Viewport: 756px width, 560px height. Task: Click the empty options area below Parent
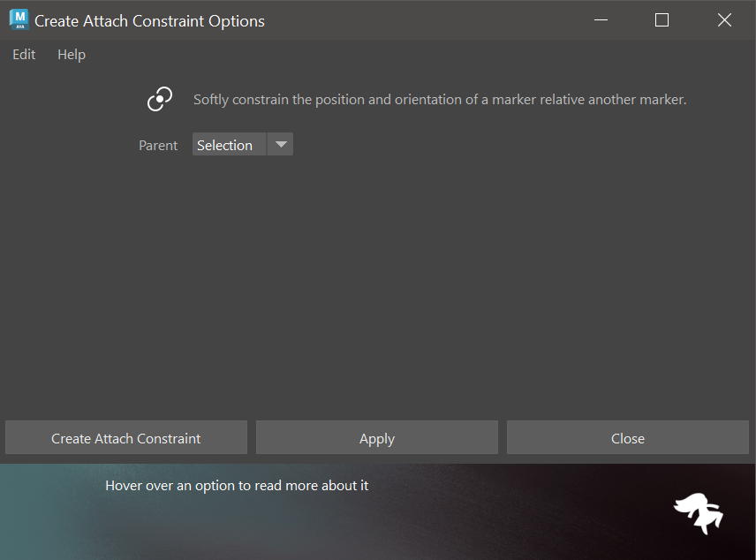tap(378, 283)
